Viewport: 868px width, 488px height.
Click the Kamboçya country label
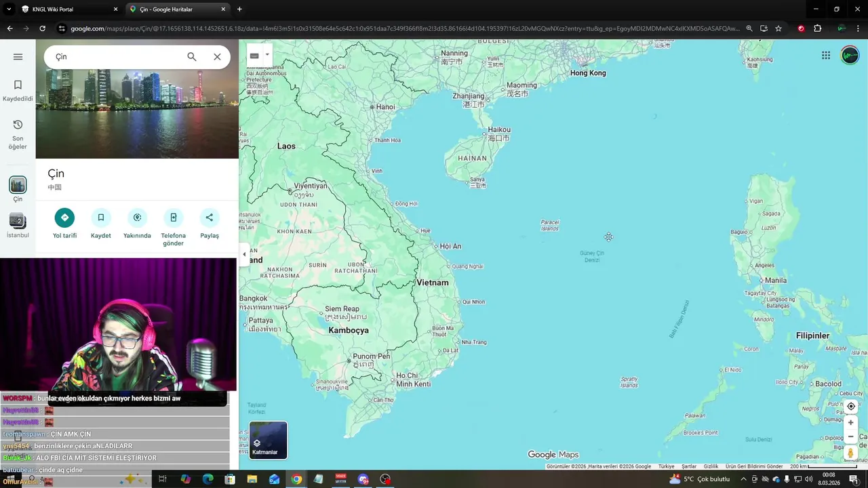(x=349, y=331)
